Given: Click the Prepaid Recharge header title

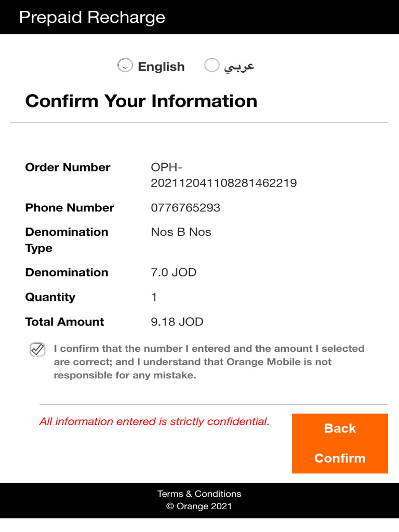Looking at the screenshot, I should point(92,17).
